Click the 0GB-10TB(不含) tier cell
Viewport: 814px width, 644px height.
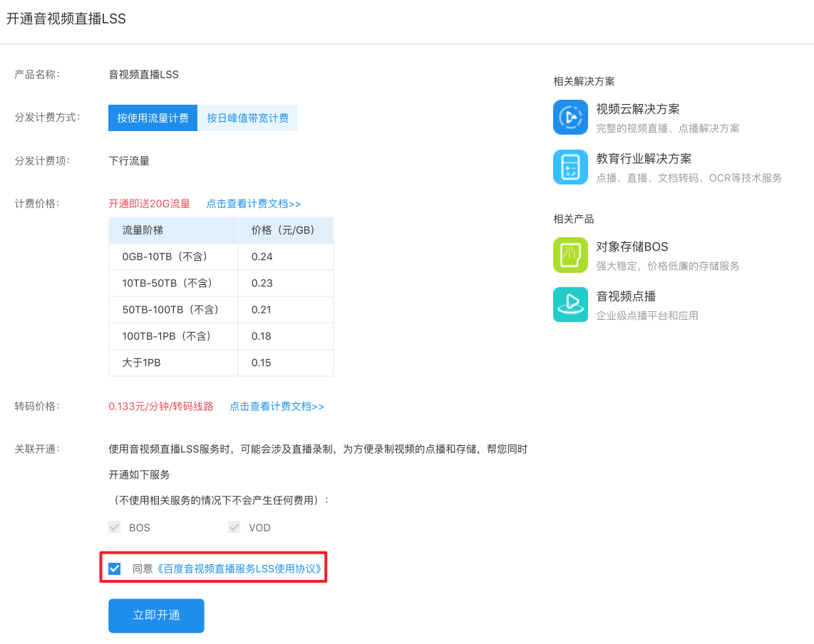[173, 257]
